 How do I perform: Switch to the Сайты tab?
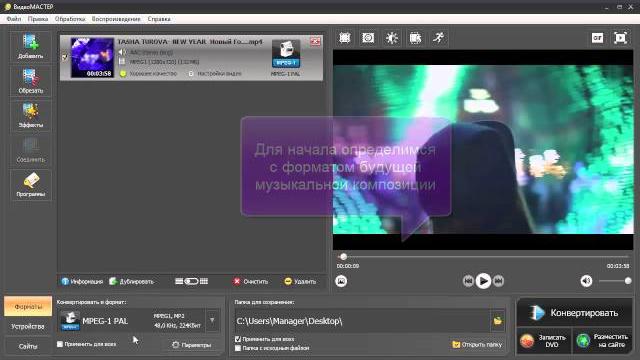click(x=28, y=346)
